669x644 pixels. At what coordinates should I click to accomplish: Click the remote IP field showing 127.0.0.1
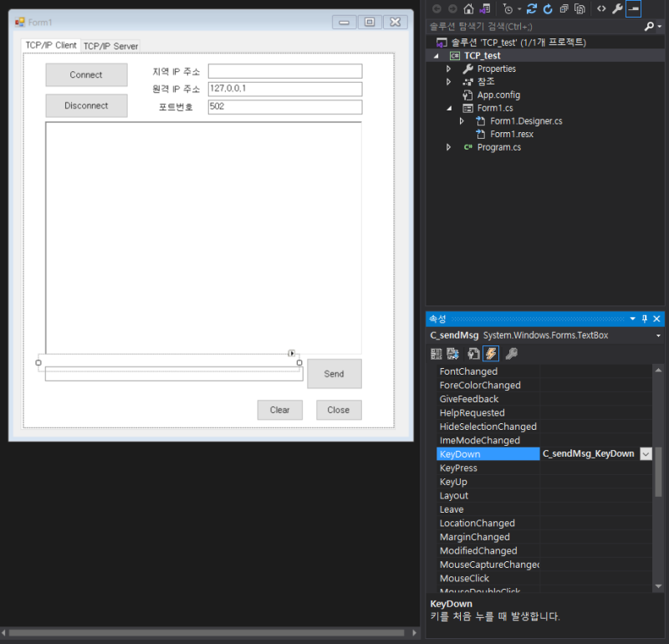click(x=285, y=89)
